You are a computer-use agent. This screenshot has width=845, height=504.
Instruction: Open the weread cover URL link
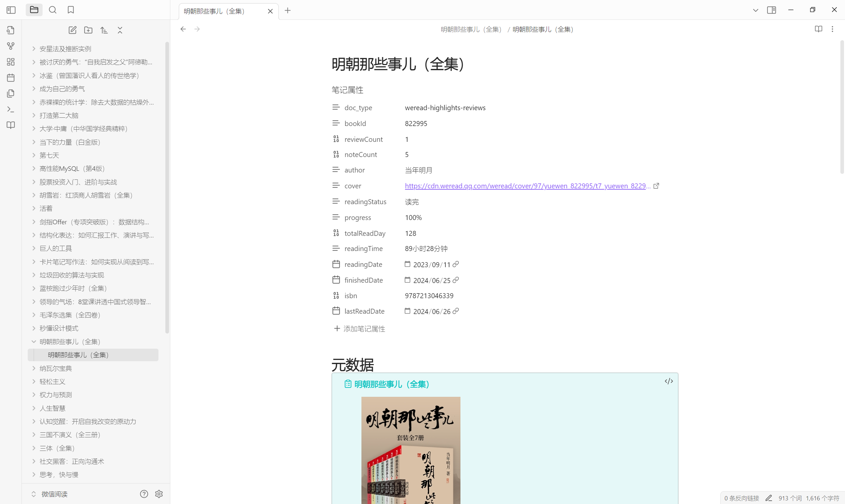click(x=526, y=186)
